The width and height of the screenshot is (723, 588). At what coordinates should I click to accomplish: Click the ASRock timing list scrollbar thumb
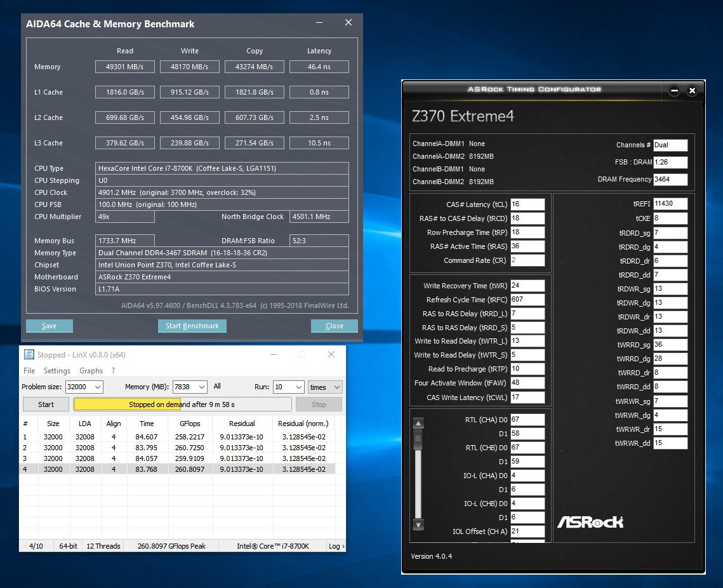pos(418,439)
